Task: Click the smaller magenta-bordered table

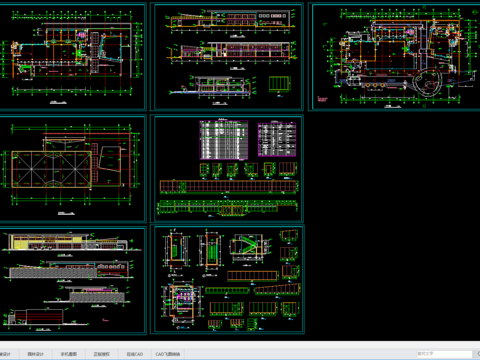Action: [x=277, y=139]
